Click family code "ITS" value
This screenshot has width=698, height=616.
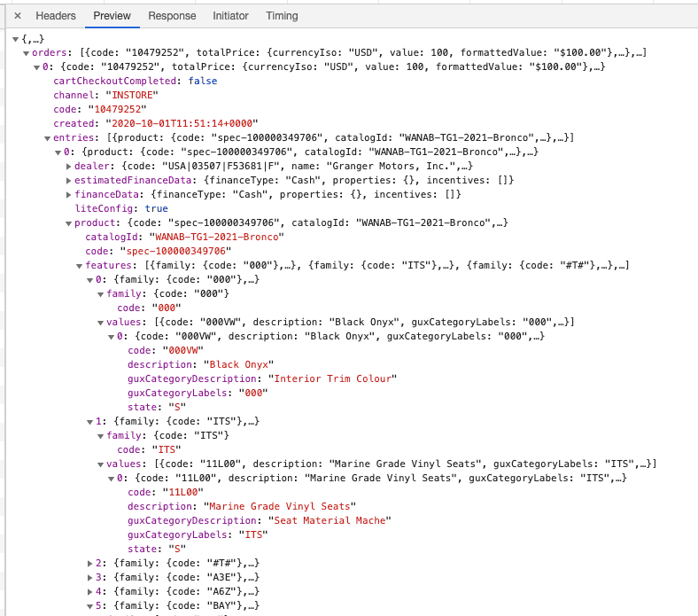click(167, 450)
